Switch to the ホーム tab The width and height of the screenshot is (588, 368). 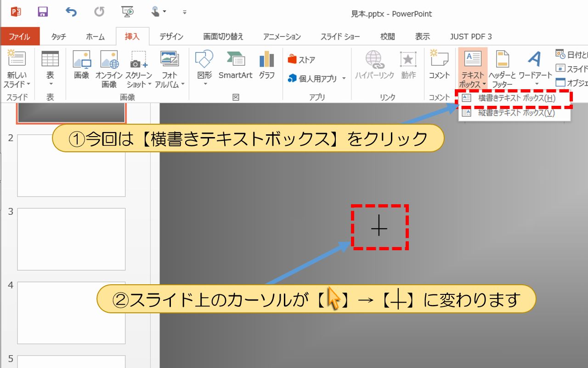(x=95, y=37)
